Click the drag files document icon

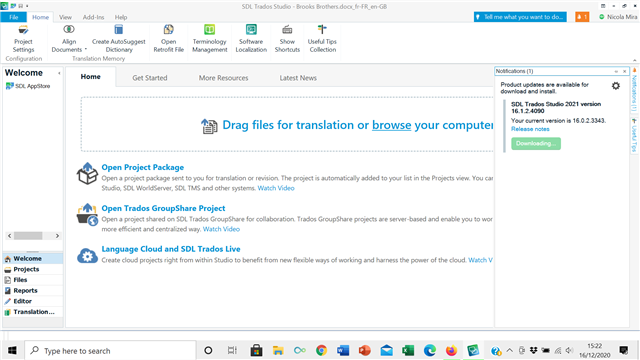click(209, 126)
